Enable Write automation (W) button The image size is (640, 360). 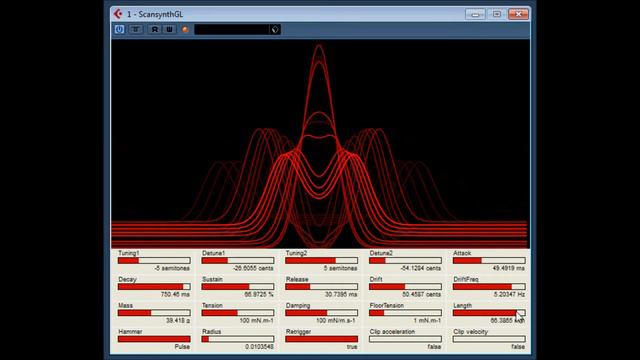click(x=169, y=29)
